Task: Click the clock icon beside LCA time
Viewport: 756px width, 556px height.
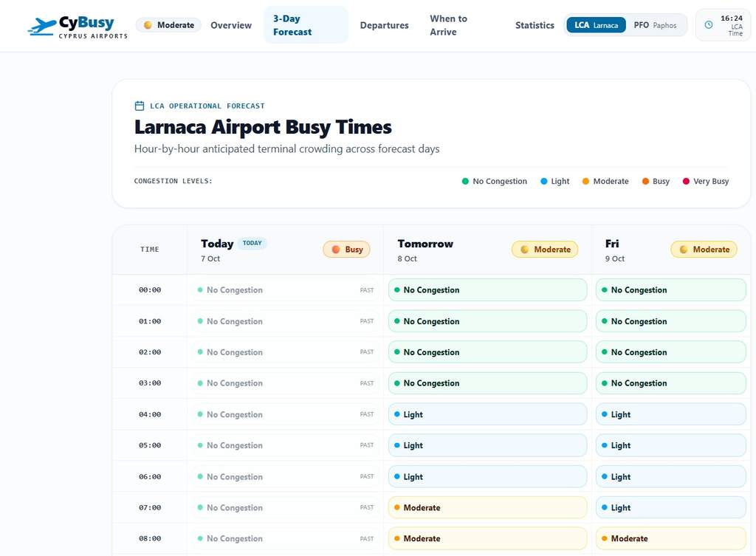Action: pos(708,25)
